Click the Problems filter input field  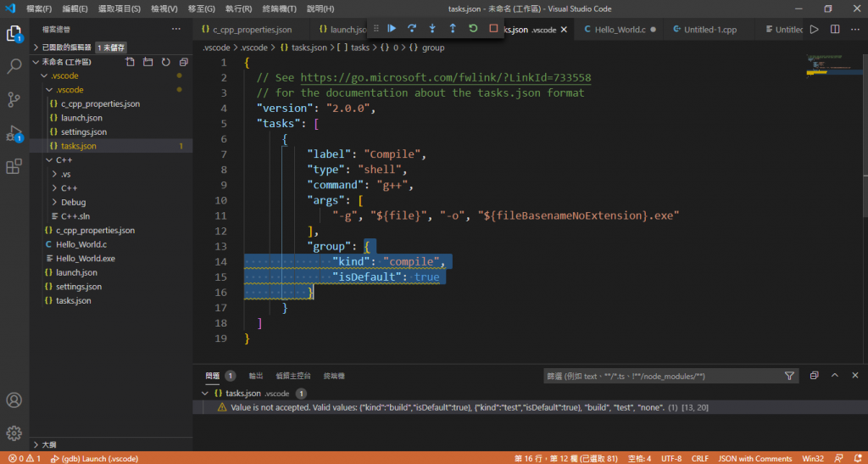pos(663,376)
